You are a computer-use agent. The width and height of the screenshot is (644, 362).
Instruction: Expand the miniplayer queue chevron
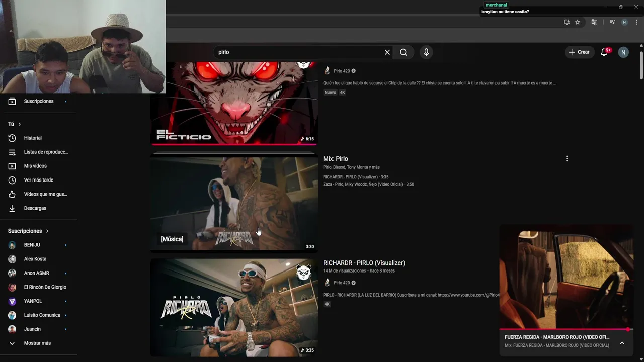click(622, 343)
